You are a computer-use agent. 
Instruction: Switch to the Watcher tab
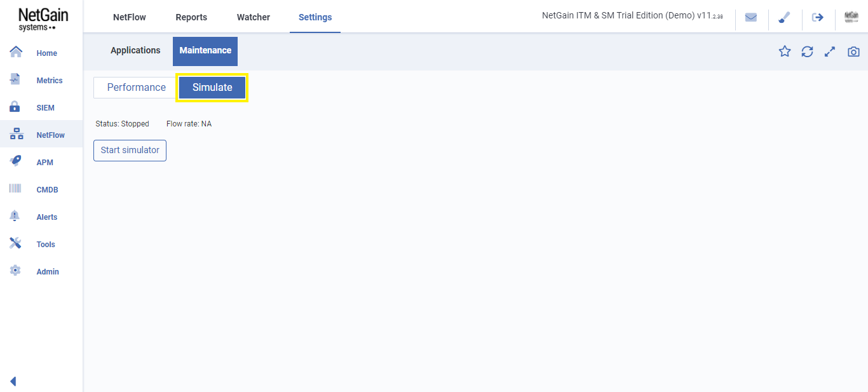[x=254, y=17]
